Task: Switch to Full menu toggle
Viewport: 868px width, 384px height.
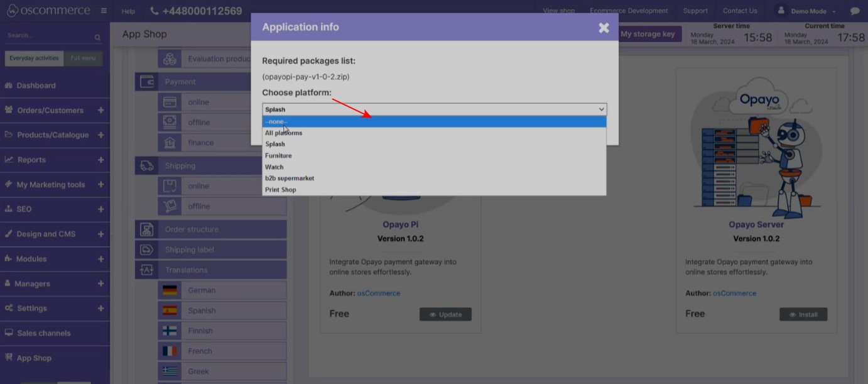Action: 83,58
